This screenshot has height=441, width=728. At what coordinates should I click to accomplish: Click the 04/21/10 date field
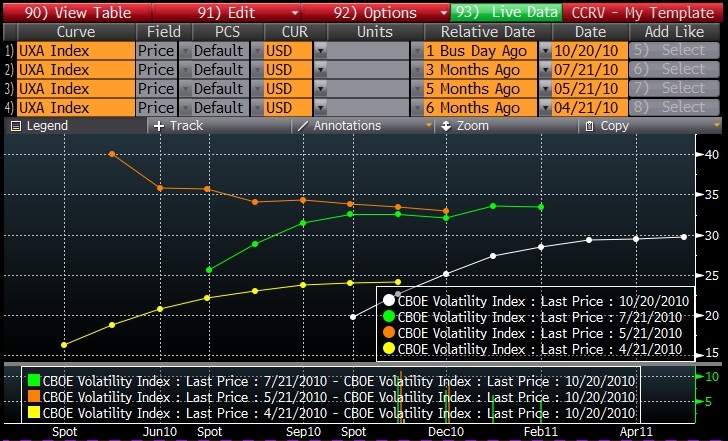click(590, 107)
